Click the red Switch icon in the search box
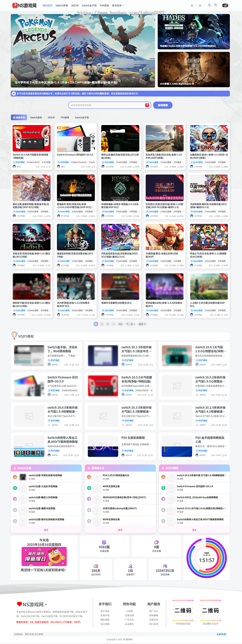Image resolution: width=242 pixels, height=644 pixels. pyautogui.click(x=147, y=105)
